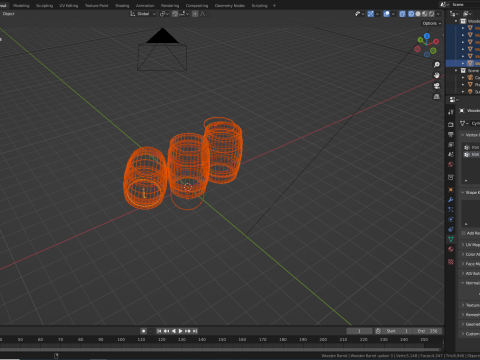Open the UV Editing workspace tab

click(x=69, y=5)
